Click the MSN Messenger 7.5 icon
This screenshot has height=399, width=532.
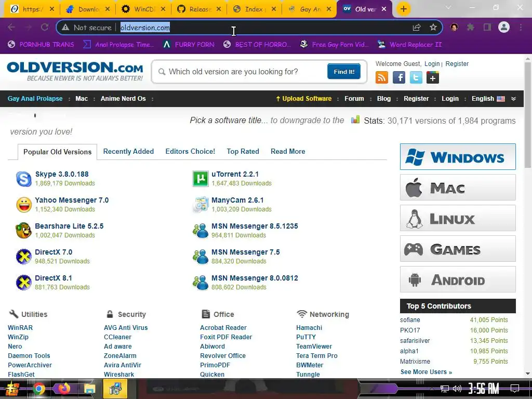click(x=201, y=257)
